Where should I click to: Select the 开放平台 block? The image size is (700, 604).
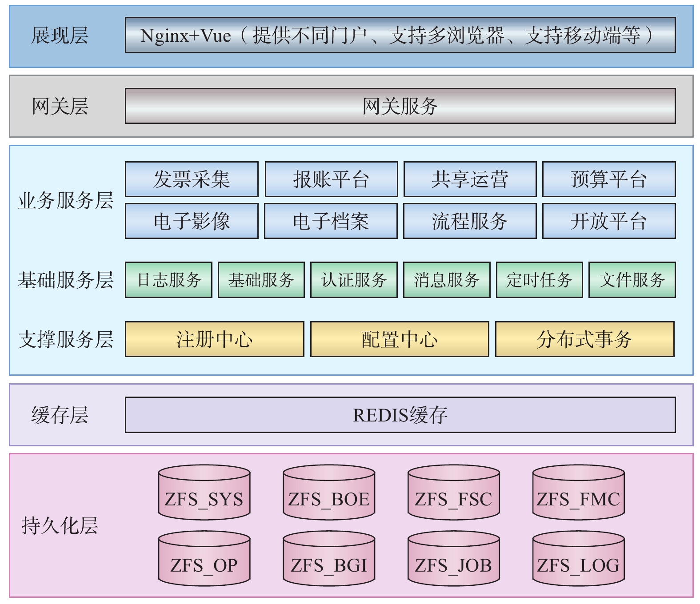(609, 221)
